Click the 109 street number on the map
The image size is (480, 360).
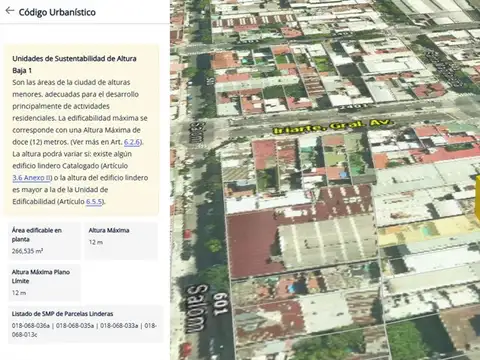coord(221,304)
